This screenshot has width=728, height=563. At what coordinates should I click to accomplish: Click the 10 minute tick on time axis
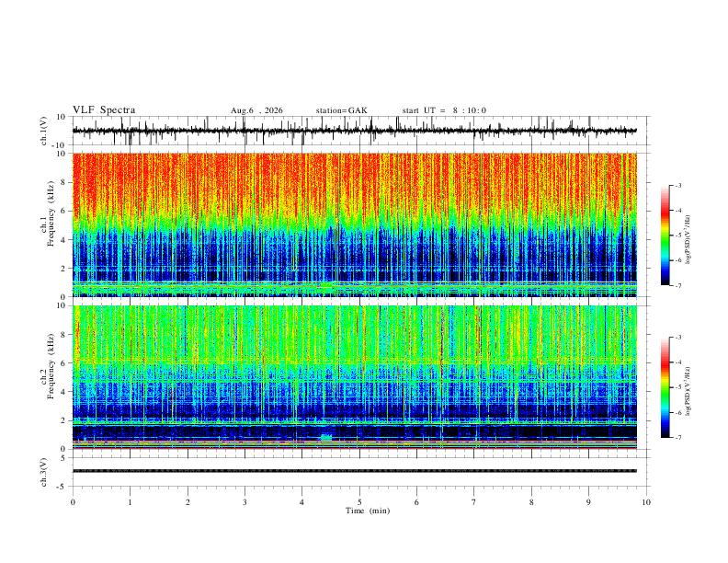[646, 502]
